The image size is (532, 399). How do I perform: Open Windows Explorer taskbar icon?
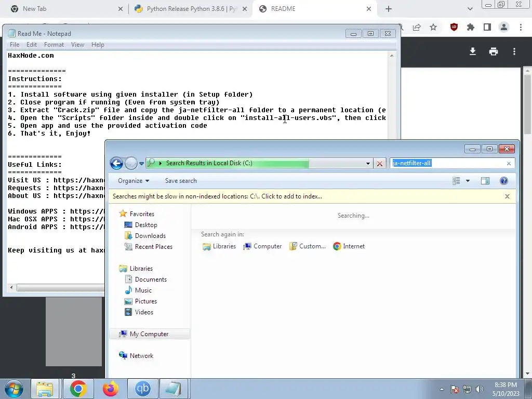pyautogui.click(x=45, y=389)
